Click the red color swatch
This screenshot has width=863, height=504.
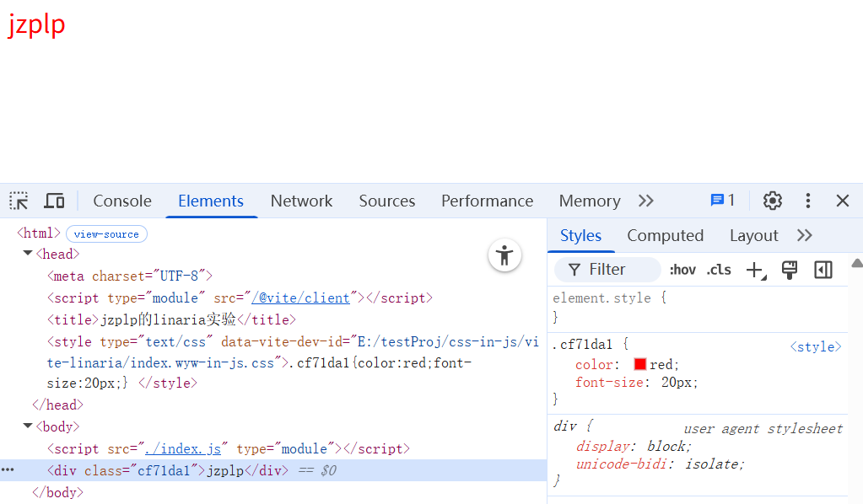coord(639,364)
